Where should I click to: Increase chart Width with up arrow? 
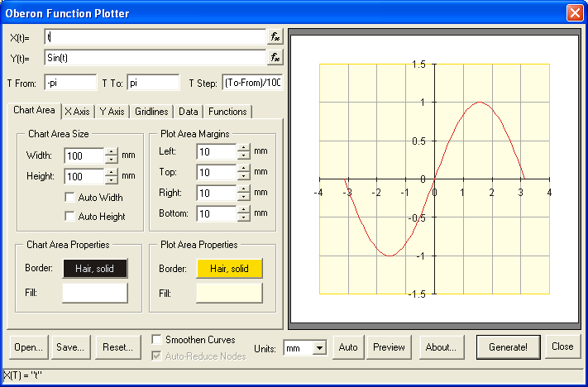tap(112, 152)
